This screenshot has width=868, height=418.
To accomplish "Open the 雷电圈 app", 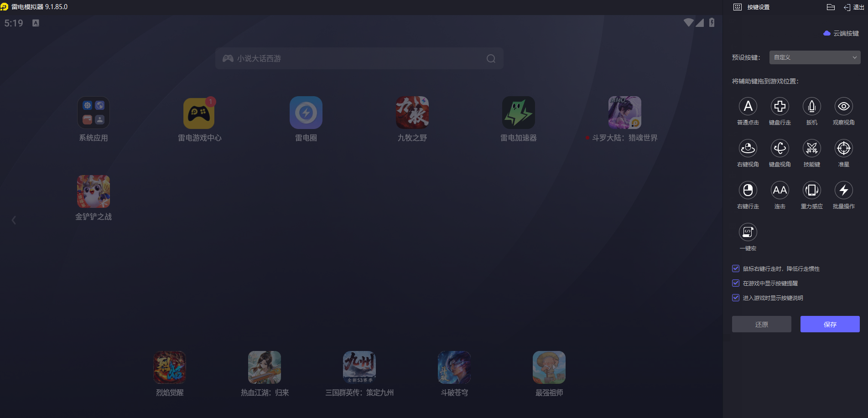I will coord(306,113).
